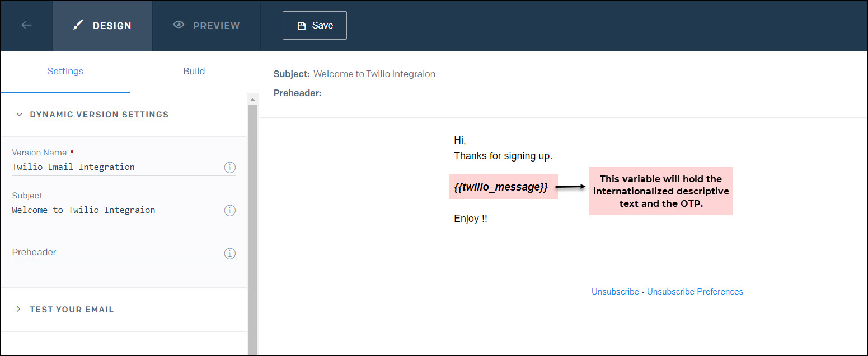Click the {{twilio_message}} variable text
868x356 pixels.
[501, 187]
